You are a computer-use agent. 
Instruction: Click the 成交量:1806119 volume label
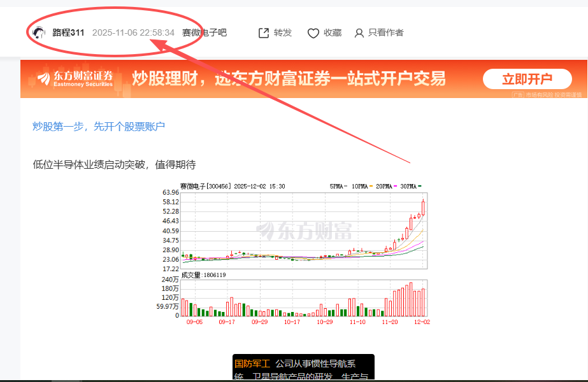point(203,275)
